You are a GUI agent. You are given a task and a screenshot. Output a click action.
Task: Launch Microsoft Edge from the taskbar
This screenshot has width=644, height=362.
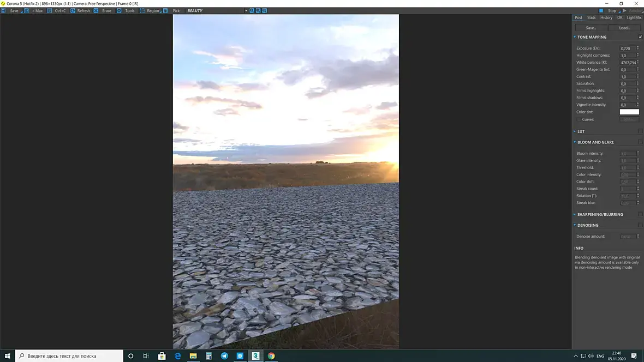177,356
